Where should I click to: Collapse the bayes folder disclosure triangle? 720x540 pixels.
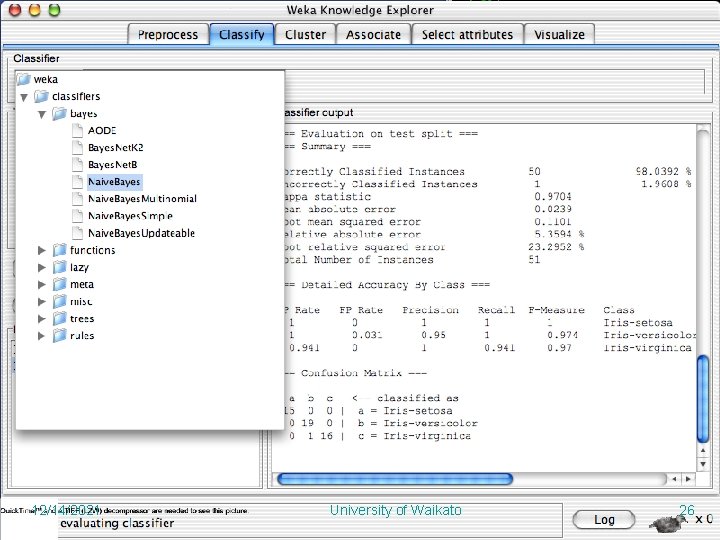[x=42, y=114]
